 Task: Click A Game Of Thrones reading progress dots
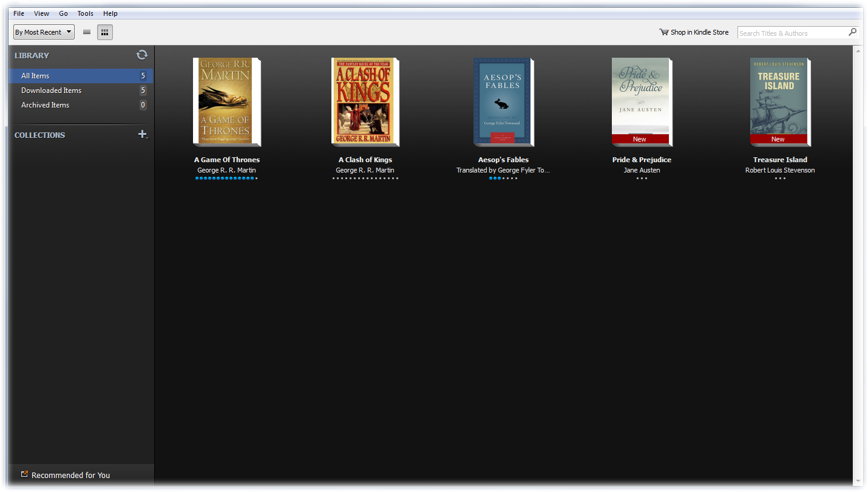pyautogui.click(x=226, y=178)
